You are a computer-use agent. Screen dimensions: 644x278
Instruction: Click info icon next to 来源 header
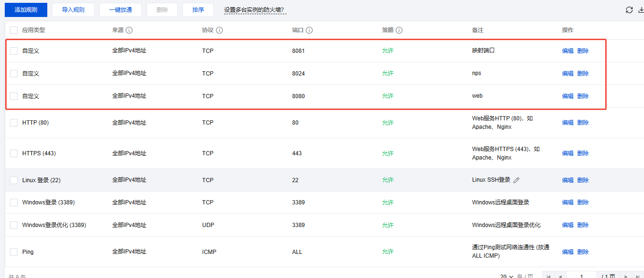click(129, 30)
